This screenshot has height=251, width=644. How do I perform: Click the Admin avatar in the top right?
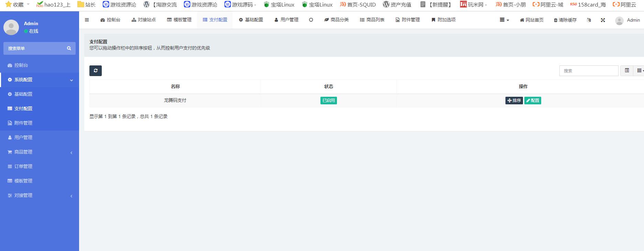(x=619, y=21)
